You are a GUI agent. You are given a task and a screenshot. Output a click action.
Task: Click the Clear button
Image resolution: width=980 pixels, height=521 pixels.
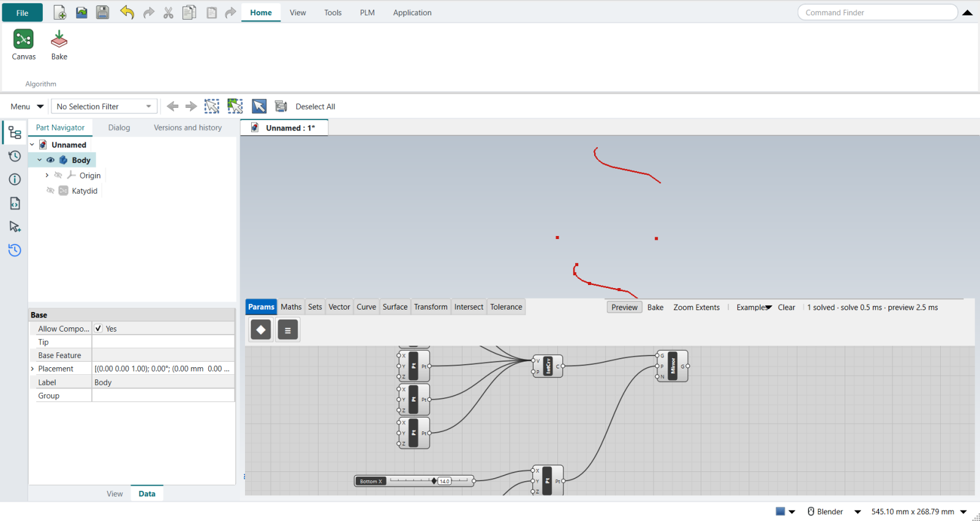(x=786, y=307)
